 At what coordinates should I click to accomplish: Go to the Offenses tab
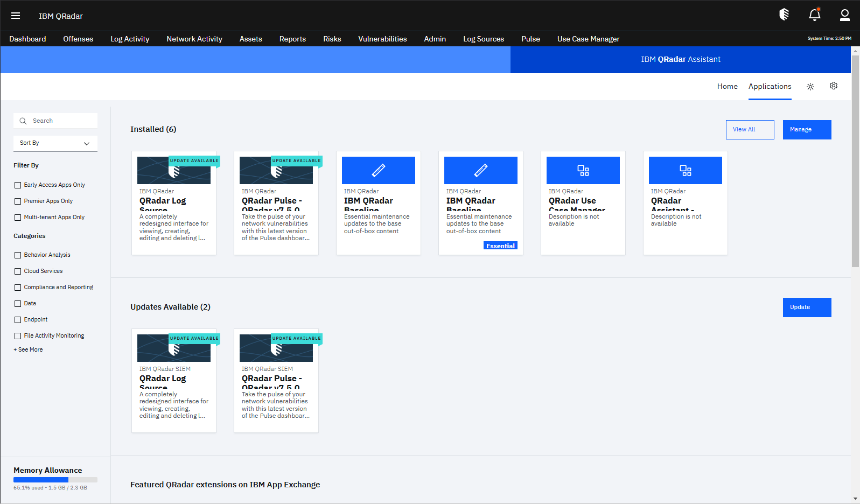(78, 39)
